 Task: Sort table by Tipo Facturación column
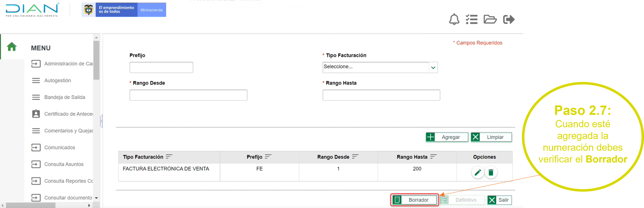pyautogui.click(x=169, y=156)
